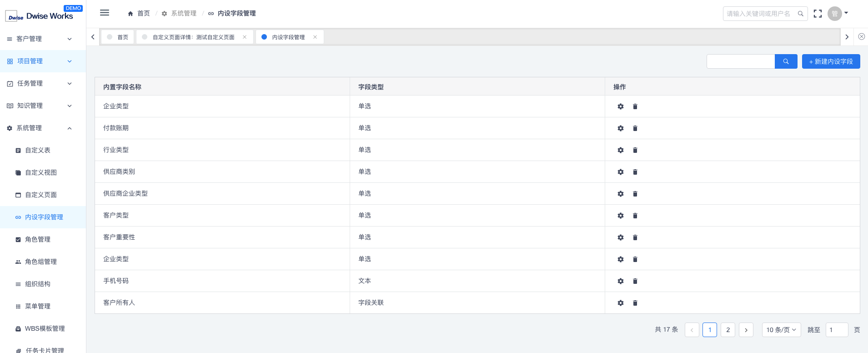
Task: Go to next page with arrow
Action: tap(746, 330)
